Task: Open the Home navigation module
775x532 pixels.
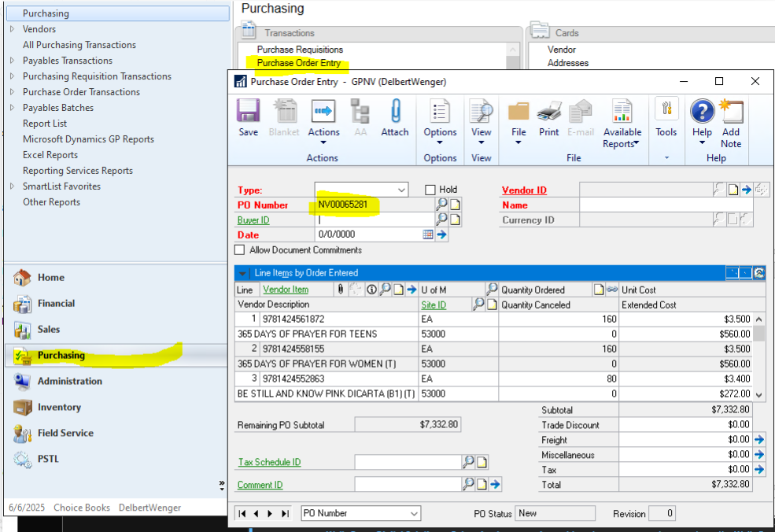Action: coord(116,278)
